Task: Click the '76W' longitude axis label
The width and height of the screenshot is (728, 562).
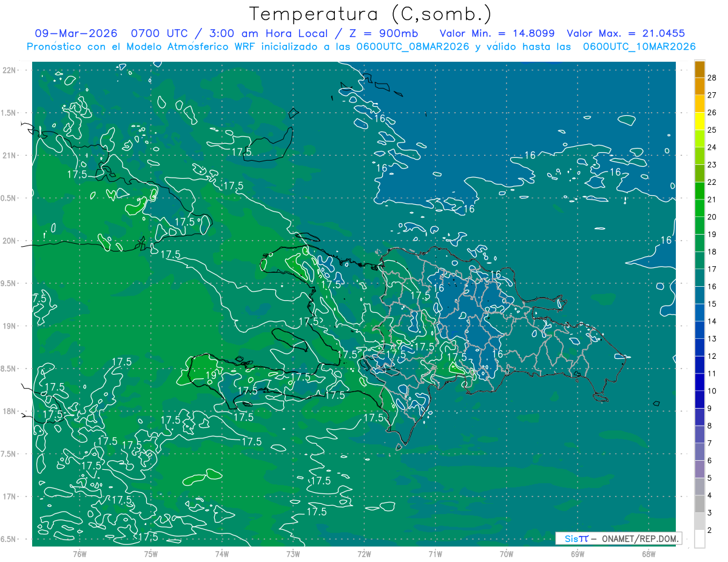Action: pyautogui.click(x=79, y=554)
